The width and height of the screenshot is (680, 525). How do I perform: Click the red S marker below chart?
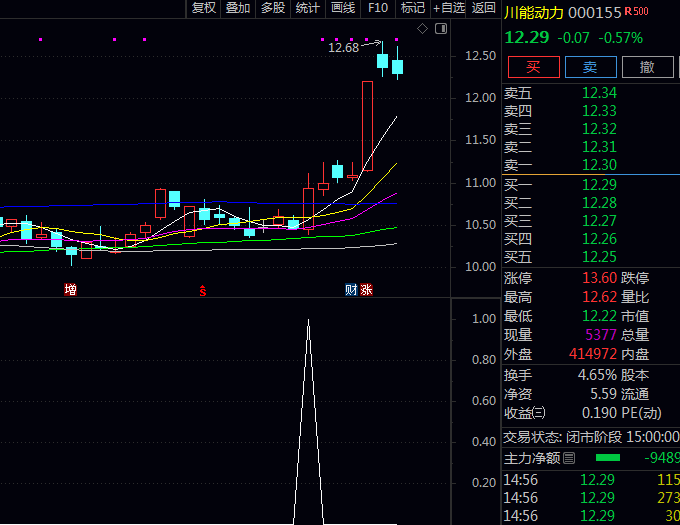click(x=203, y=290)
